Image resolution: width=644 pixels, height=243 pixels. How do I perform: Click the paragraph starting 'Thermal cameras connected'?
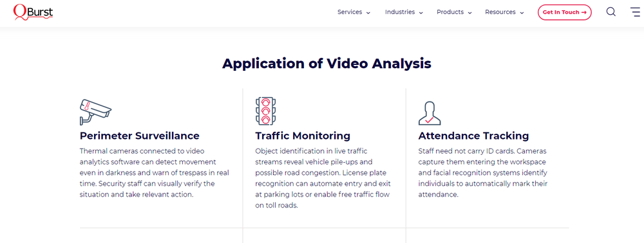(155, 172)
